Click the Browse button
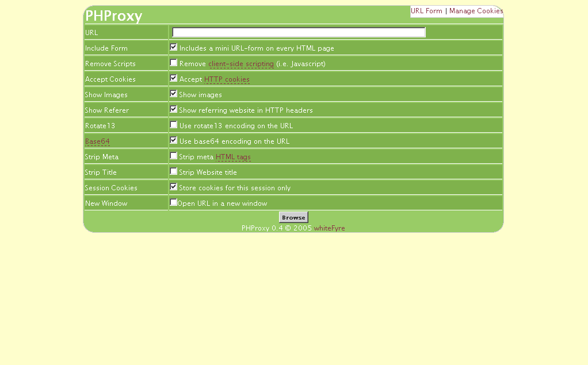 293,217
